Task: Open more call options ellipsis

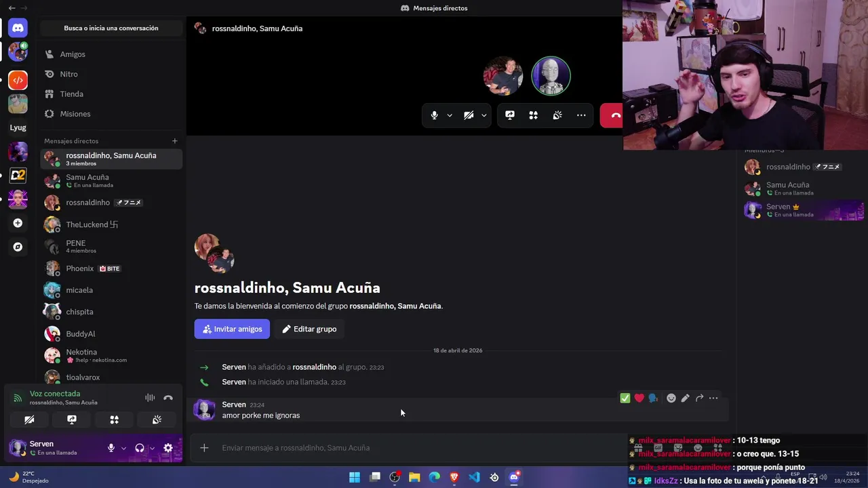Action: point(581,115)
